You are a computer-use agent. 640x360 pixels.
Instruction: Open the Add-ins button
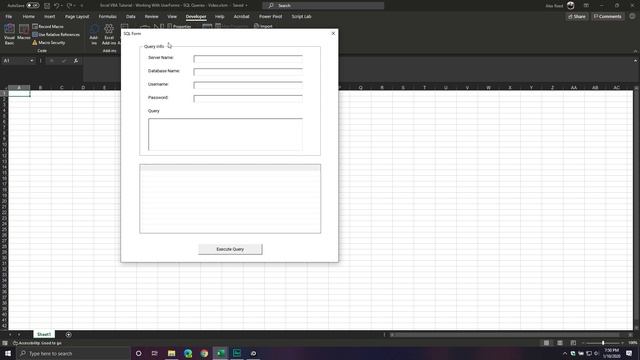tap(94, 34)
